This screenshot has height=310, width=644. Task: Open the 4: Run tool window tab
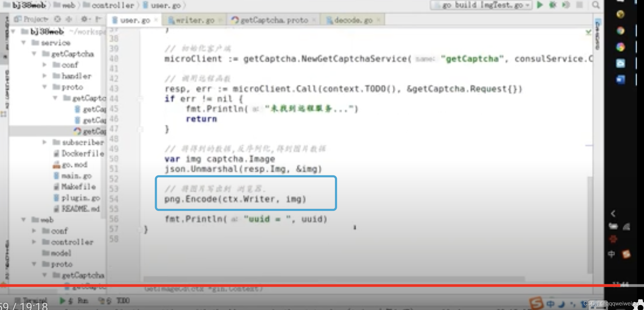(74, 301)
